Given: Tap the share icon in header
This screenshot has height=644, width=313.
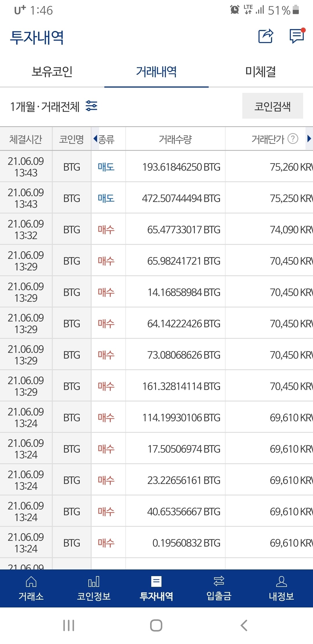Looking at the screenshot, I should (265, 36).
